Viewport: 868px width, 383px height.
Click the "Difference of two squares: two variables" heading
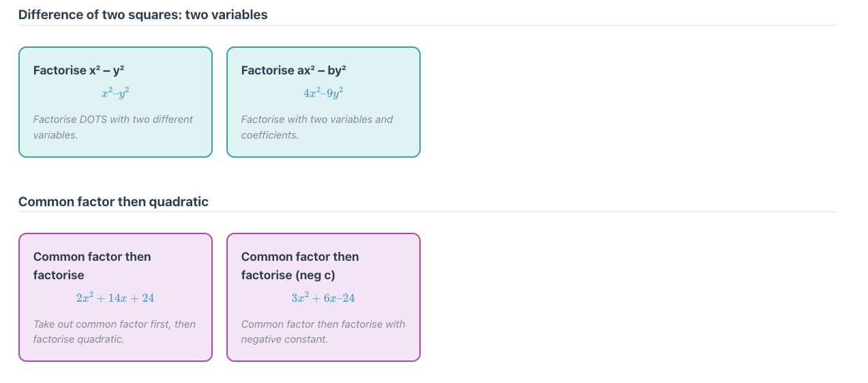[143, 14]
